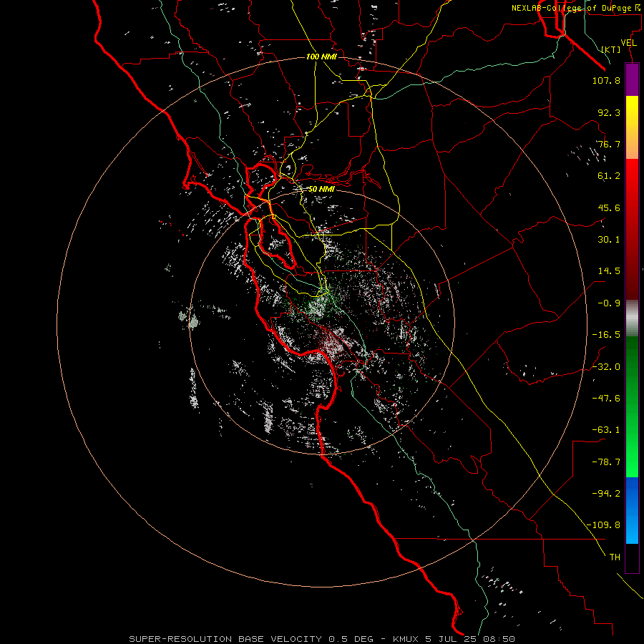The width and height of the screenshot is (644, 644).
Task: Click the -0.9 legend value
Action: [x=609, y=303]
